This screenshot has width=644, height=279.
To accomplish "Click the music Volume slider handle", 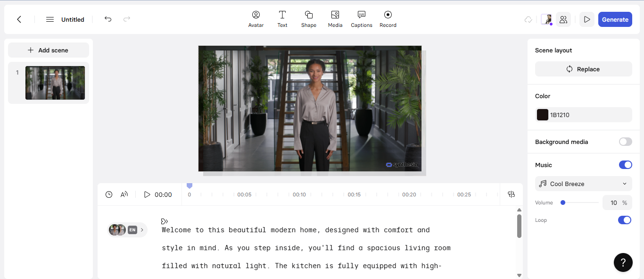I will 563,203.
